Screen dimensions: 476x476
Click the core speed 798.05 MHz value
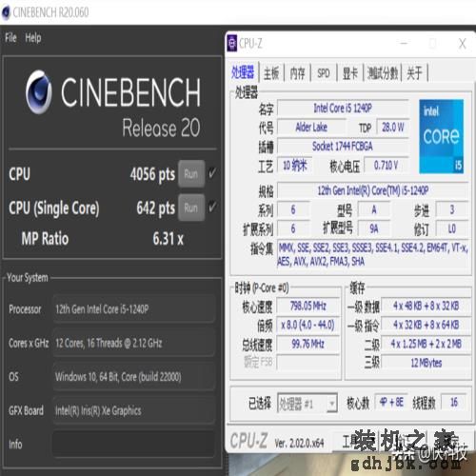click(x=308, y=306)
